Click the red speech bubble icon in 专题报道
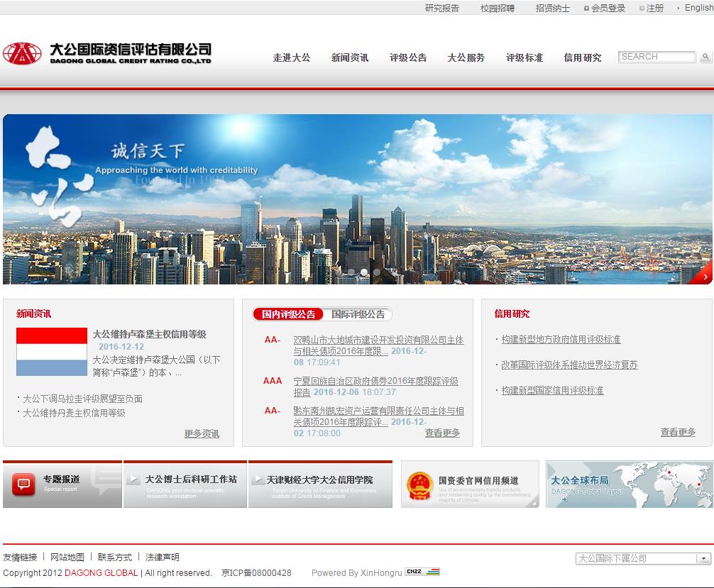714x588 pixels. 23,484
